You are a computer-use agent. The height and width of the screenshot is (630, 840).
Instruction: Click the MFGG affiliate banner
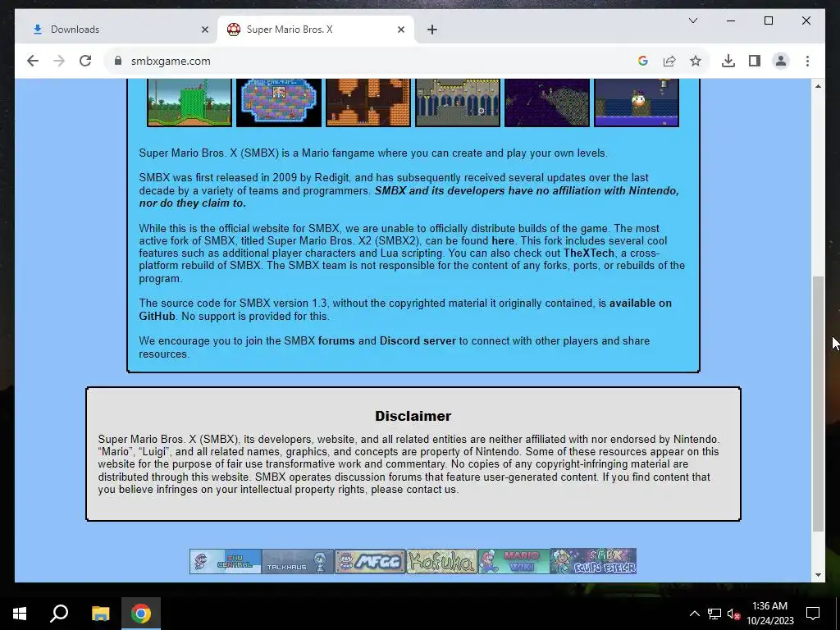tap(370, 561)
